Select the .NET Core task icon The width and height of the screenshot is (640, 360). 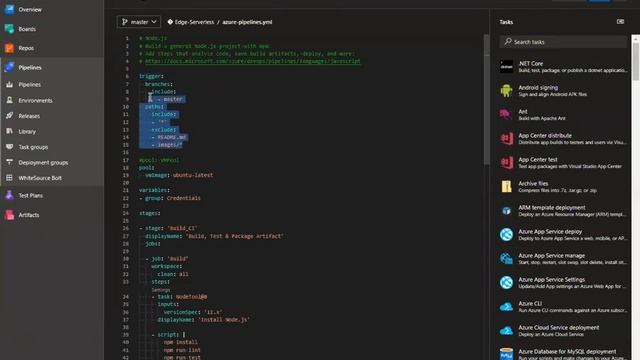tap(507, 67)
